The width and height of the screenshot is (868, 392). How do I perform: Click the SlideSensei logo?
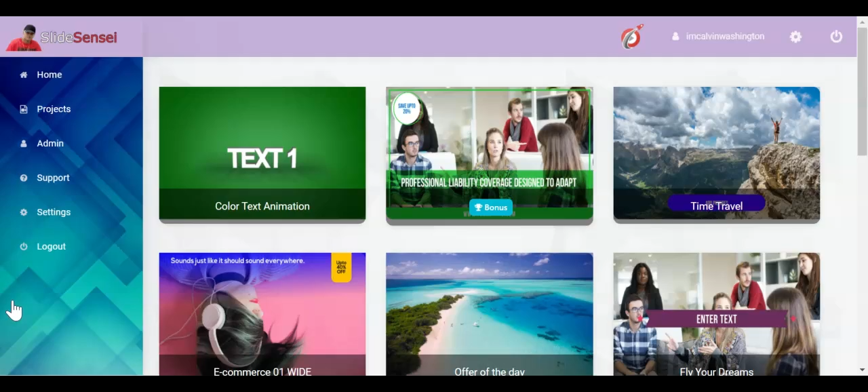click(x=62, y=37)
